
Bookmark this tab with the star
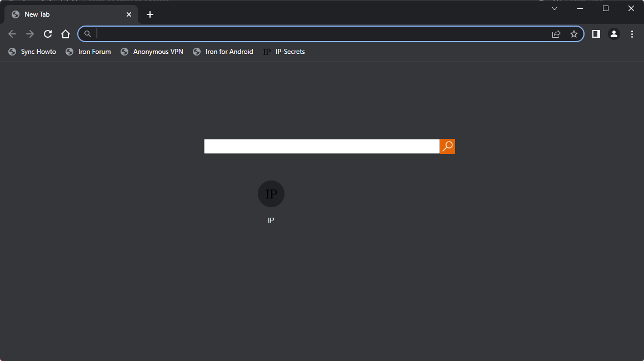(574, 34)
